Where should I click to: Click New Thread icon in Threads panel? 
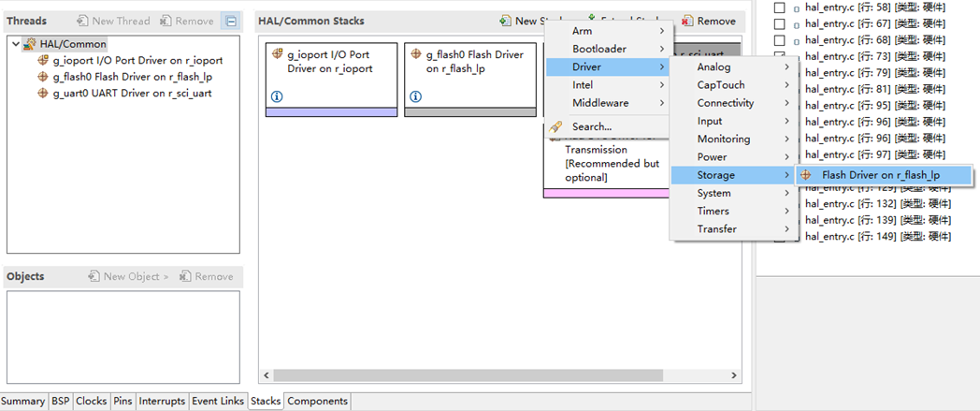[x=82, y=21]
